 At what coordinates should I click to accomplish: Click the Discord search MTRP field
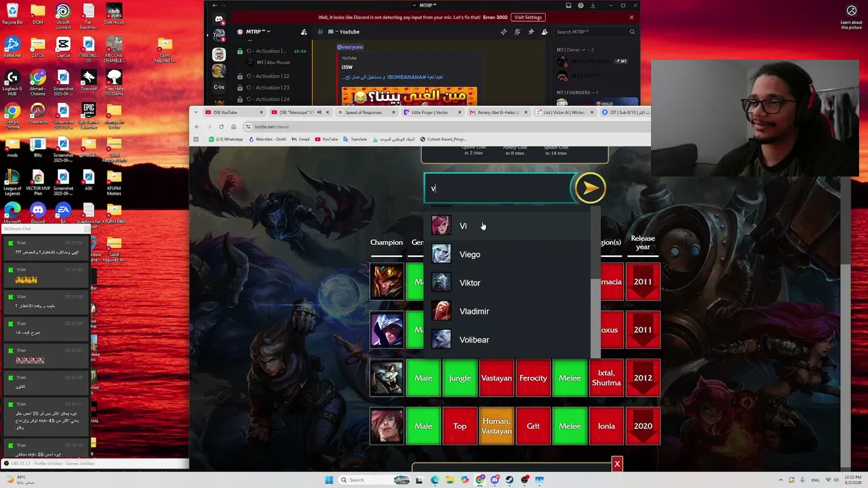coord(595,32)
